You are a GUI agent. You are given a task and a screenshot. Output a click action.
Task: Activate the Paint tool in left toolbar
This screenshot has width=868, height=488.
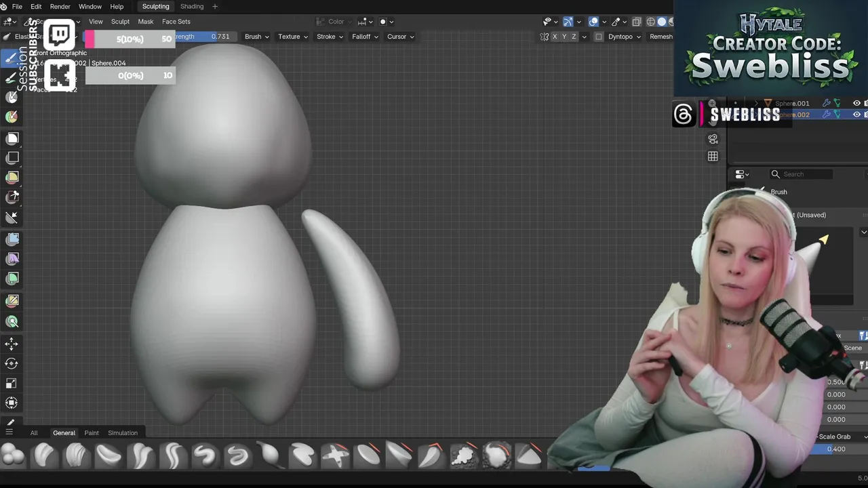[12, 78]
